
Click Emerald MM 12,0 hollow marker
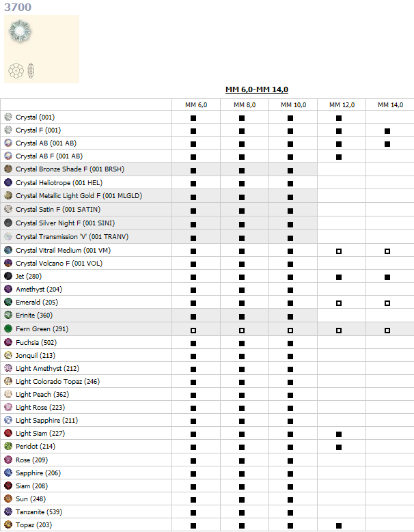coord(339,303)
